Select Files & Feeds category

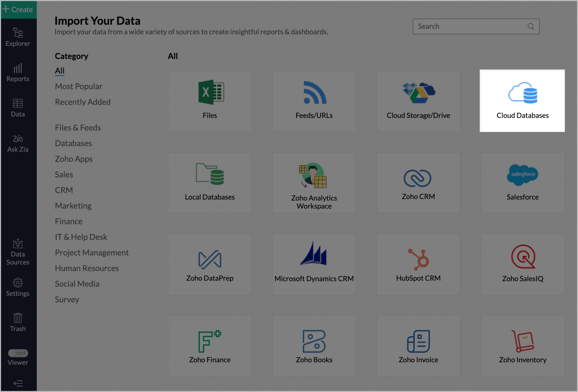pyautogui.click(x=78, y=128)
